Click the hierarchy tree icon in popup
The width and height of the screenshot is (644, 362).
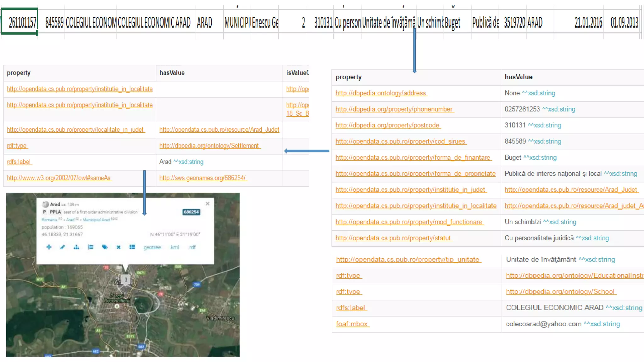coord(76,247)
